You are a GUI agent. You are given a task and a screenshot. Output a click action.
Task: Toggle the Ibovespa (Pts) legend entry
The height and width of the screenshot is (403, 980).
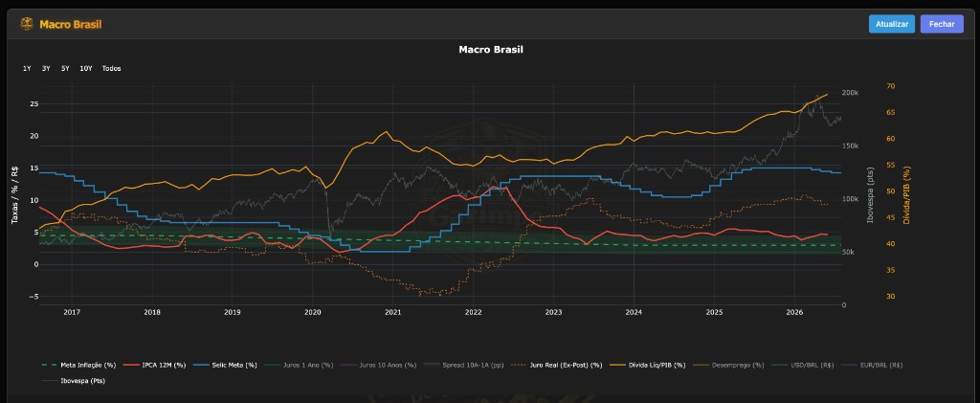click(73, 380)
